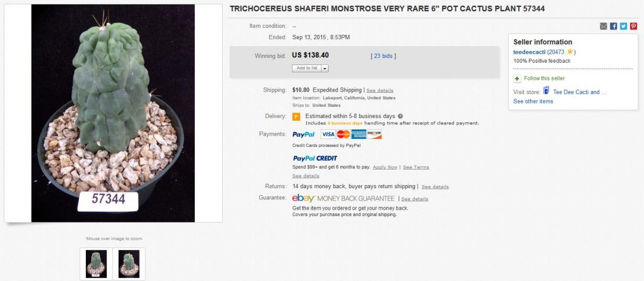Open shipping See details link
Viewport: 644px width, 281px height.
[379, 91]
